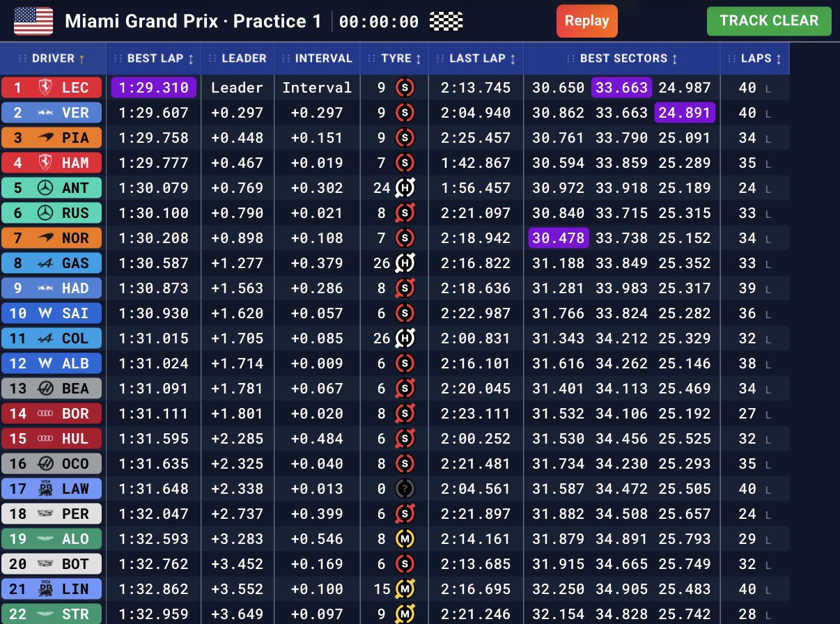This screenshot has width=840, height=624.
Task: Click the medium tyre icon in STR row
Action: tap(405, 614)
